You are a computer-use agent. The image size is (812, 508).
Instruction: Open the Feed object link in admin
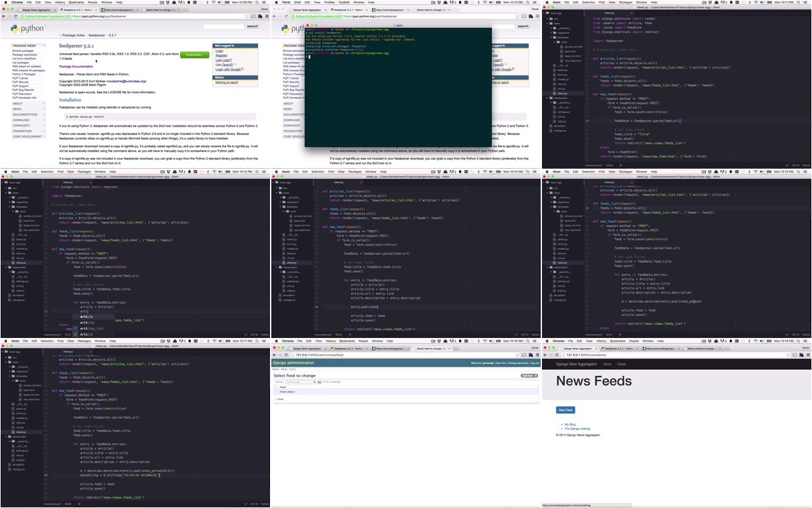click(288, 392)
